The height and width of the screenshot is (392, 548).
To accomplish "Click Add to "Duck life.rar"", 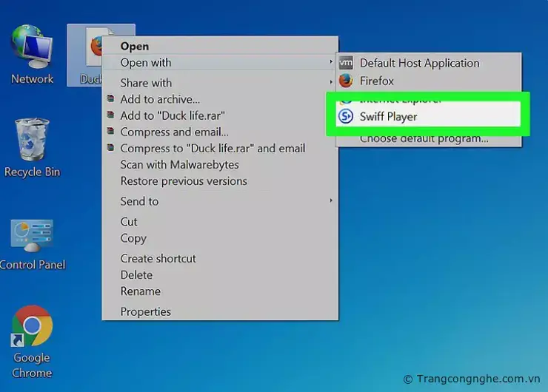I will 172,115.
